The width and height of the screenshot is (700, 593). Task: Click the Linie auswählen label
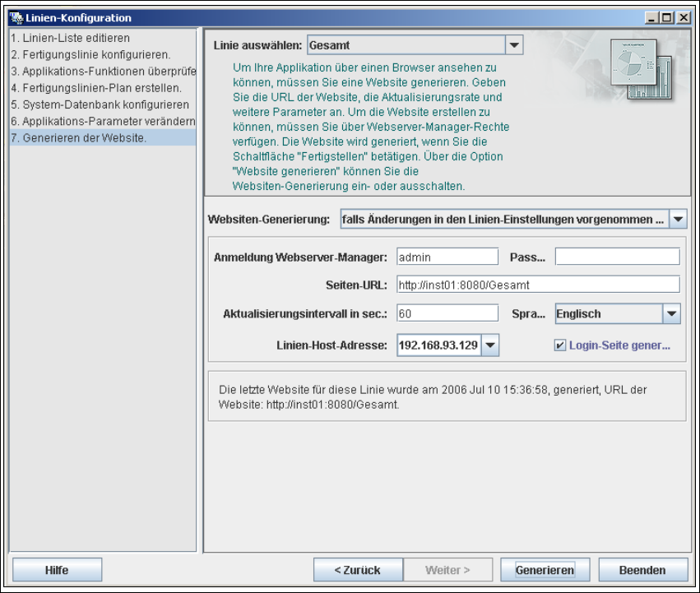[257, 45]
